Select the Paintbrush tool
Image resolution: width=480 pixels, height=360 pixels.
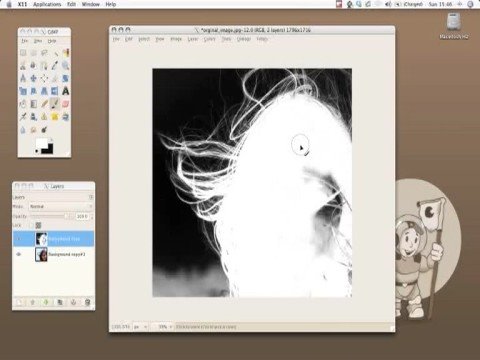55,104
